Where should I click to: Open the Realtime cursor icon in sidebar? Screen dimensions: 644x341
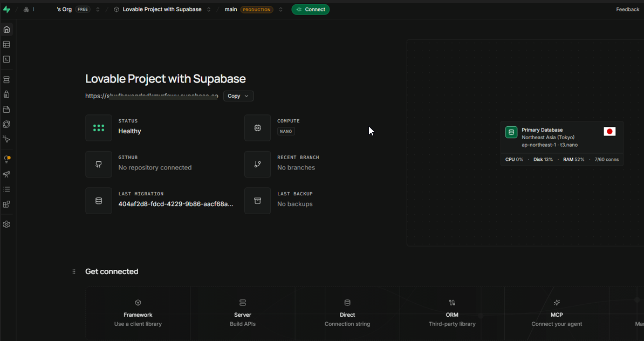6,139
